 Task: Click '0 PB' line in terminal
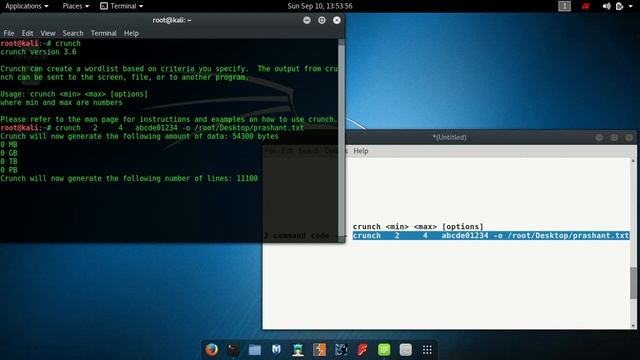click(9, 170)
